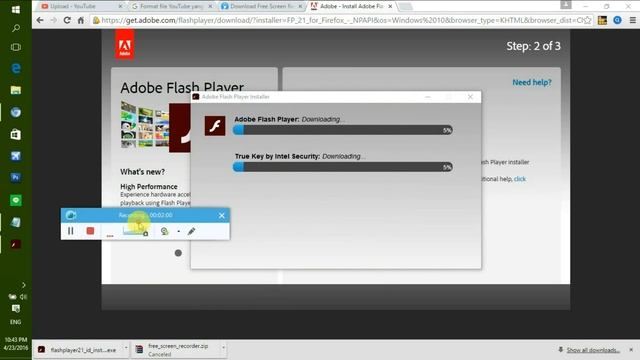
Task: Go forward in browser history
Action: [x=53, y=20]
